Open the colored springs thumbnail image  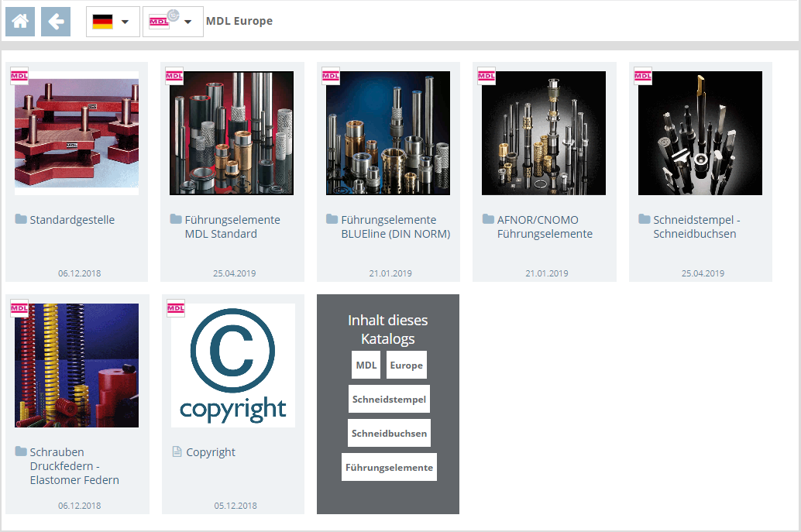(77, 366)
